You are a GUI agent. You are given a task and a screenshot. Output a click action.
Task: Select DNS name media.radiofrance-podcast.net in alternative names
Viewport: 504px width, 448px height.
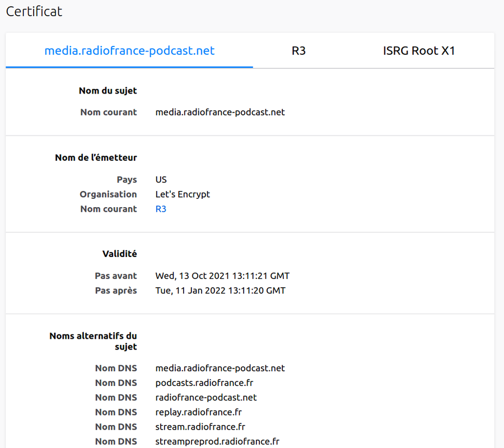coord(220,368)
